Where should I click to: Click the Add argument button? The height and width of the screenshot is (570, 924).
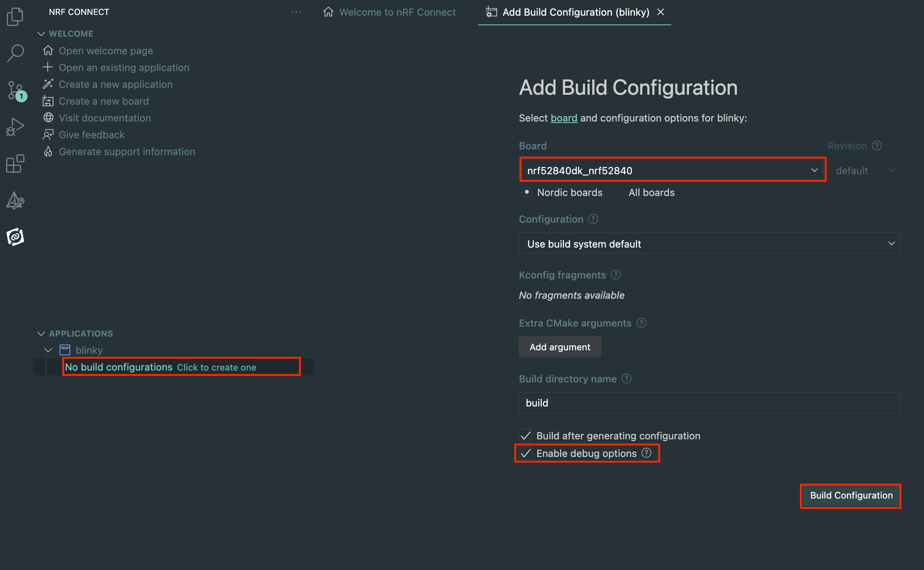tap(559, 347)
